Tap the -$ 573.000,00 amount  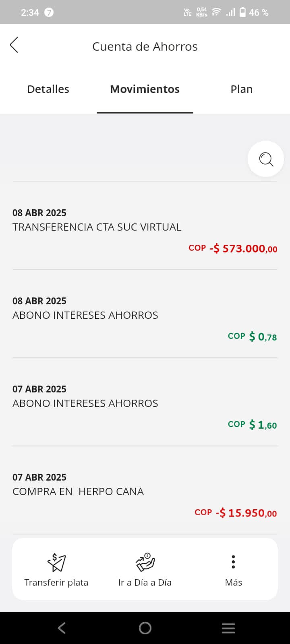(x=243, y=249)
